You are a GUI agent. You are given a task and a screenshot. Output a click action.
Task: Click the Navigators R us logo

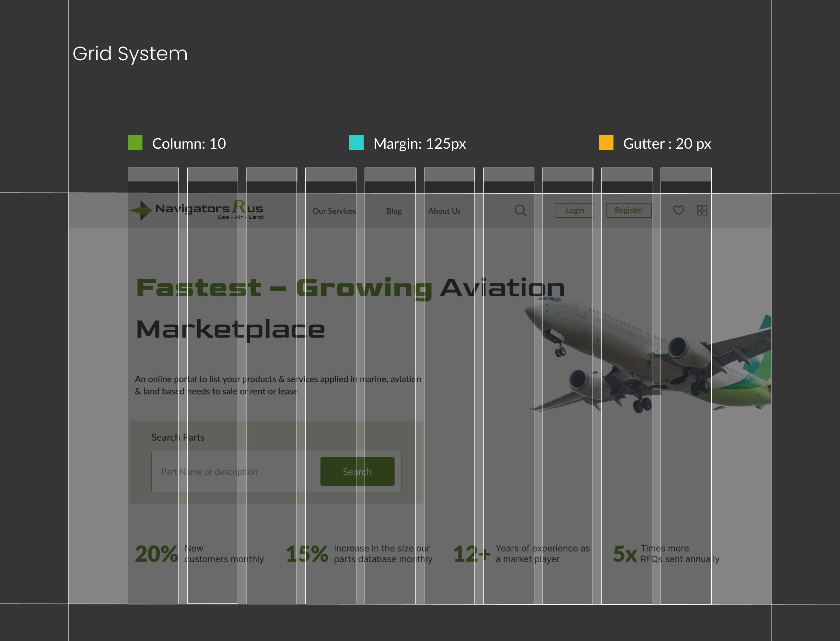click(x=196, y=210)
